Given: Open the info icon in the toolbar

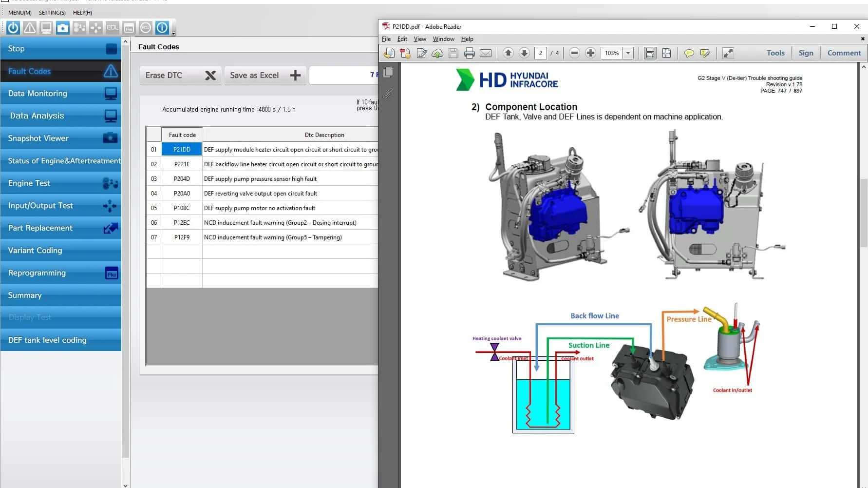Looking at the screenshot, I should [162, 28].
